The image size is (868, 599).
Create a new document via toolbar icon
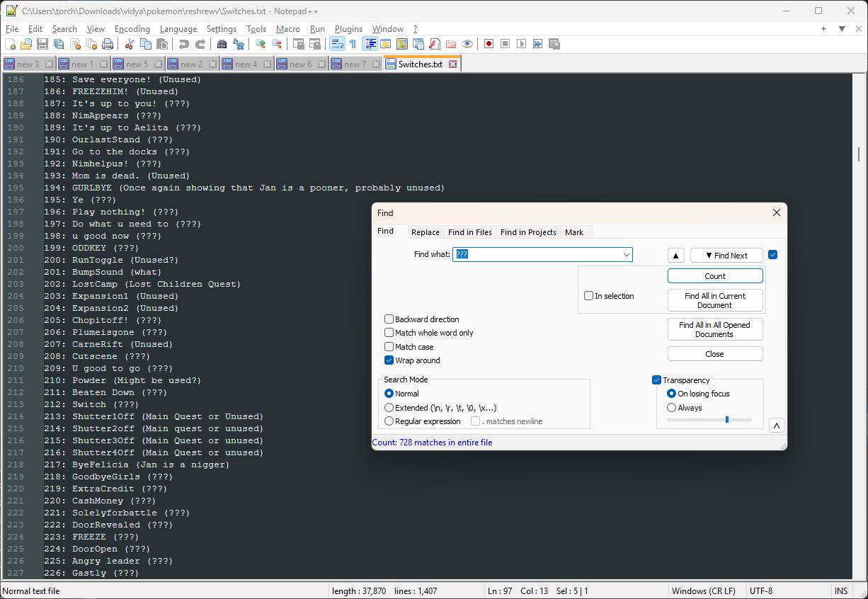pos(10,44)
